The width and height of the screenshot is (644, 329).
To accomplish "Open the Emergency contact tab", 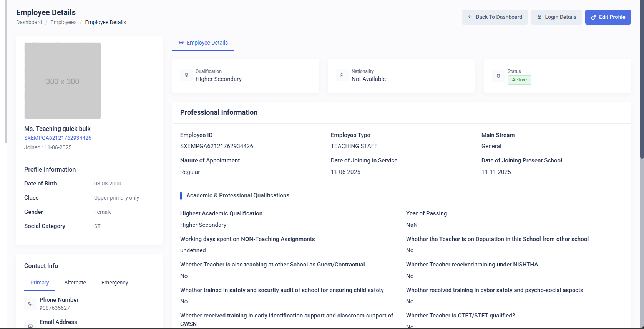I will click(x=115, y=283).
